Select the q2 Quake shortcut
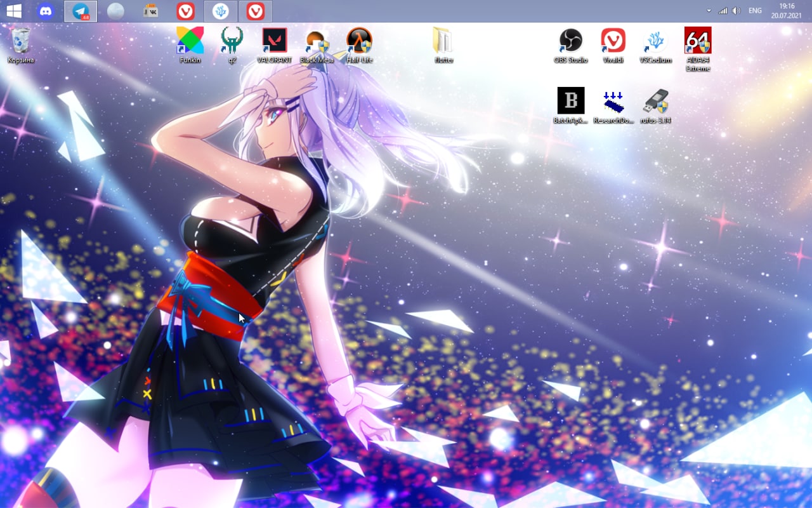 232,45
